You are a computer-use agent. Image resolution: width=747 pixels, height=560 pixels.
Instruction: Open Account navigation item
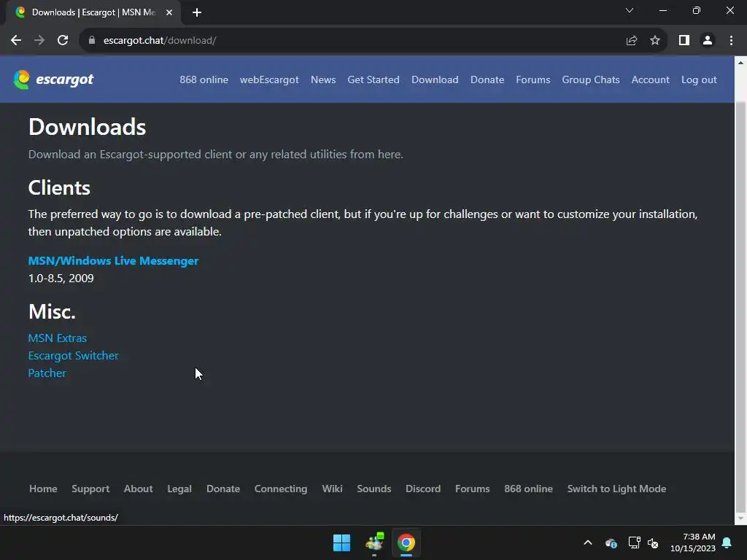[650, 79]
